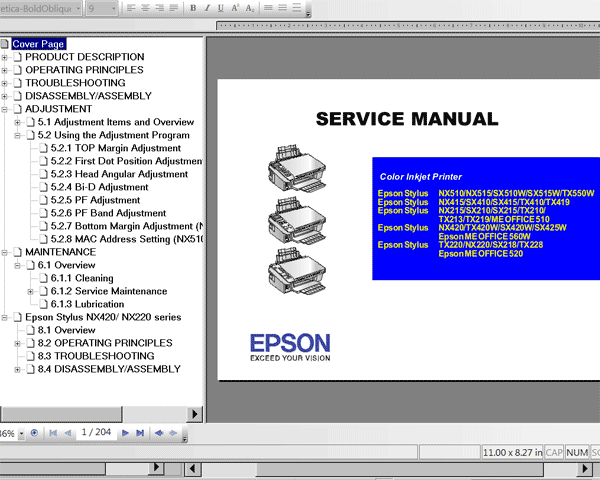Click the bookmarks panel horizontal scrollbar thumb
This screenshot has width=600, height=480.
pos(61,414)
